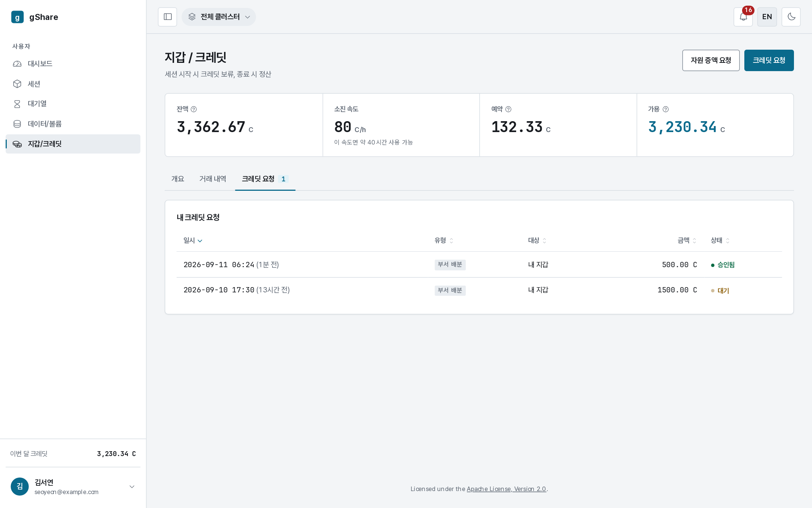
Task: Sort by 일시 column header
Action: pyautogui.click(x=193, y=240)
